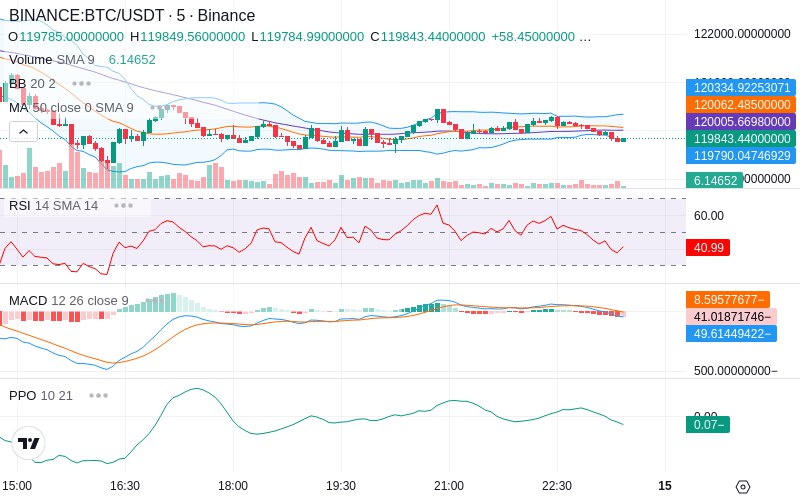Click the high price value H119849.56000000
800x500 pixels.
coord(187,37)
